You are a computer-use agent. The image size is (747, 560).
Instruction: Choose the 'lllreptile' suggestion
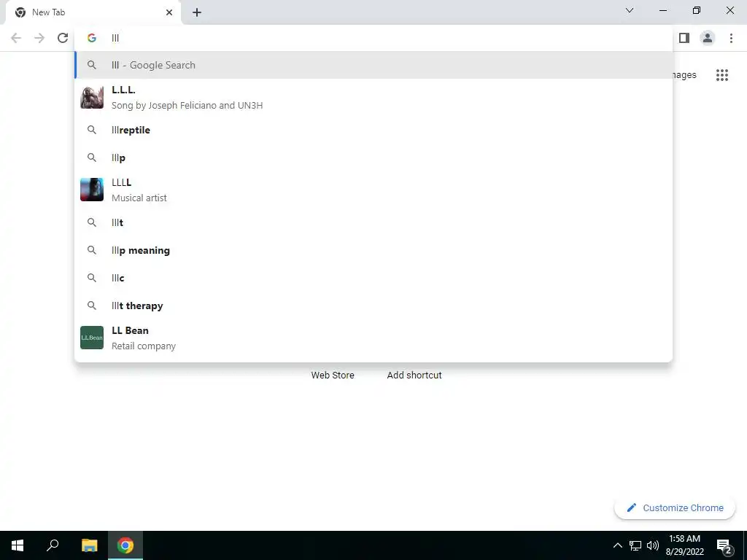374,130
